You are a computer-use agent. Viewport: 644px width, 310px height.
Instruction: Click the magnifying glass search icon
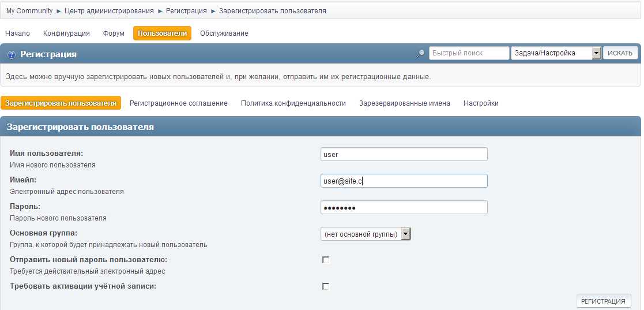point(421,54)
